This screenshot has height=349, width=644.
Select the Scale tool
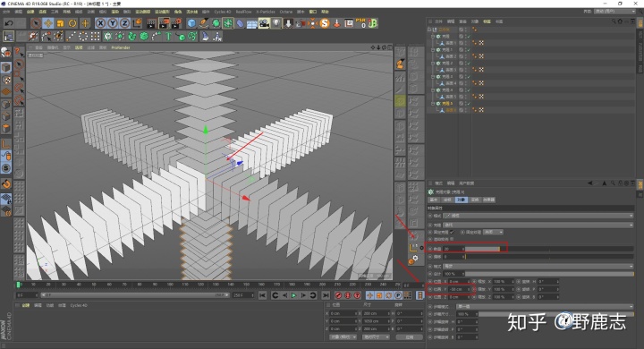tap(61, 23)
